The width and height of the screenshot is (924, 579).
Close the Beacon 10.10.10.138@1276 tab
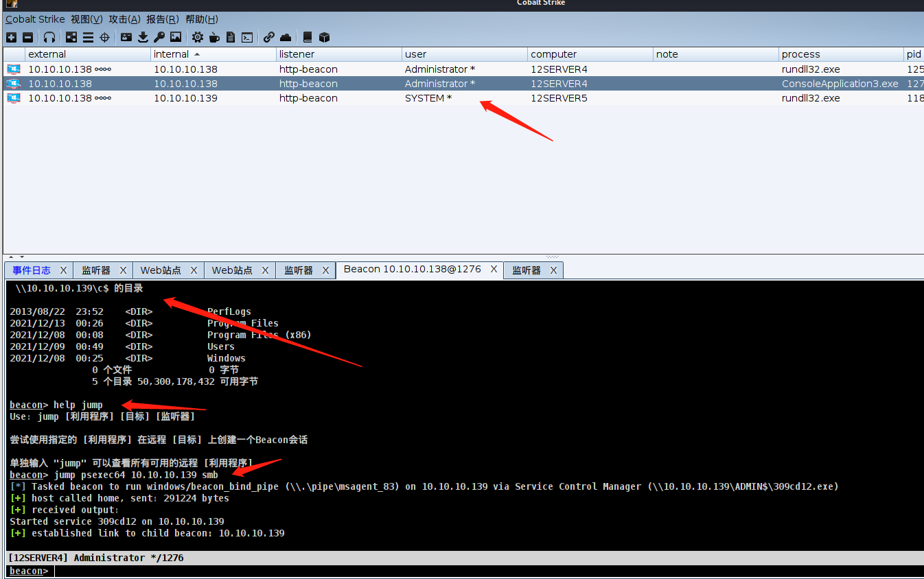494,270
